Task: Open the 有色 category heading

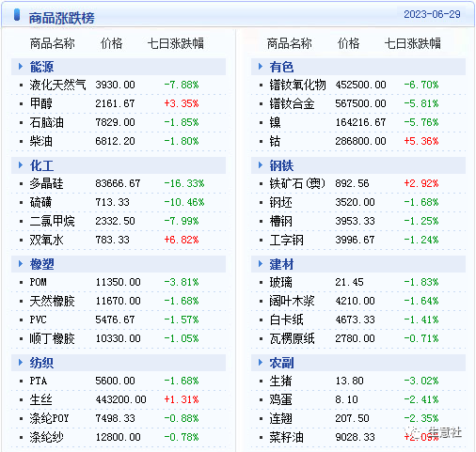Action: coord(281,67)
